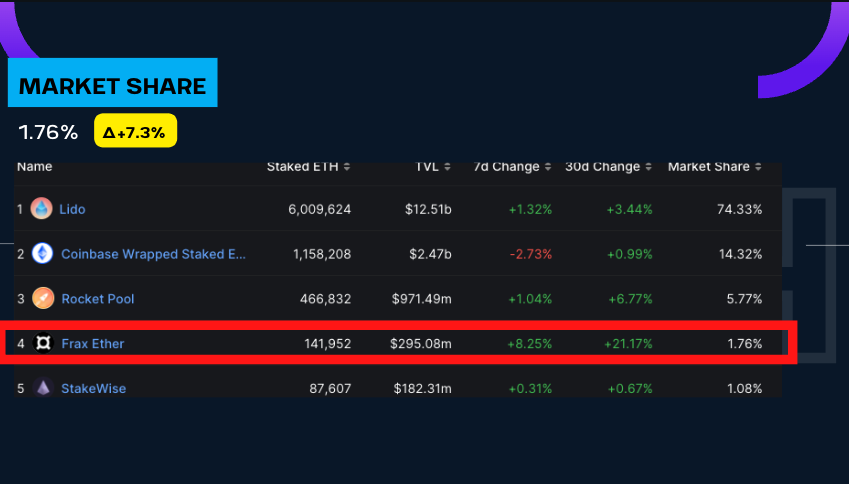Click the Coinbase Wrapped Staked ETH icon
The height and width of the screenshot is (484, 849).
42,254
